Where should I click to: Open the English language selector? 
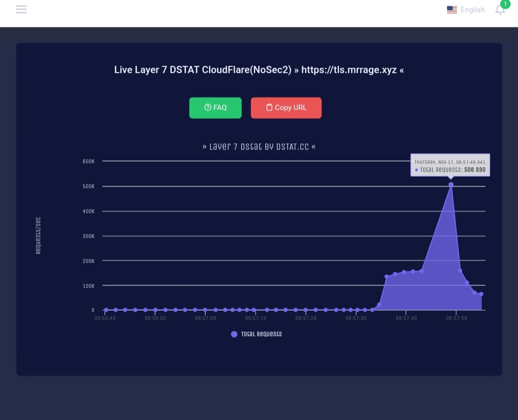466,10
